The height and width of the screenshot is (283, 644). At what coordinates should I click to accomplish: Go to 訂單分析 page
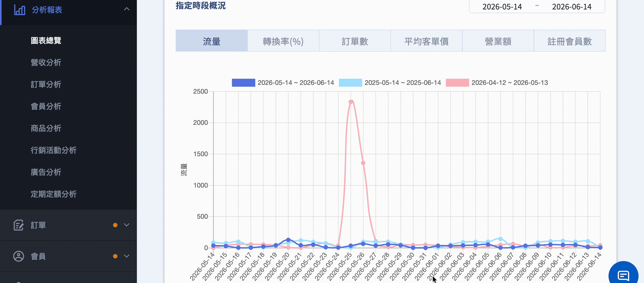click(x=46, y=84)
